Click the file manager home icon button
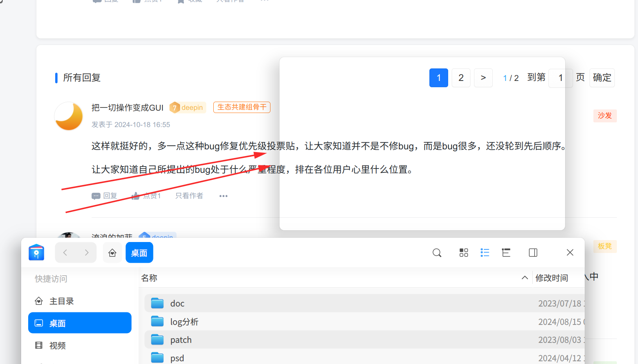 pyautogui.click(x=112, y=253)
